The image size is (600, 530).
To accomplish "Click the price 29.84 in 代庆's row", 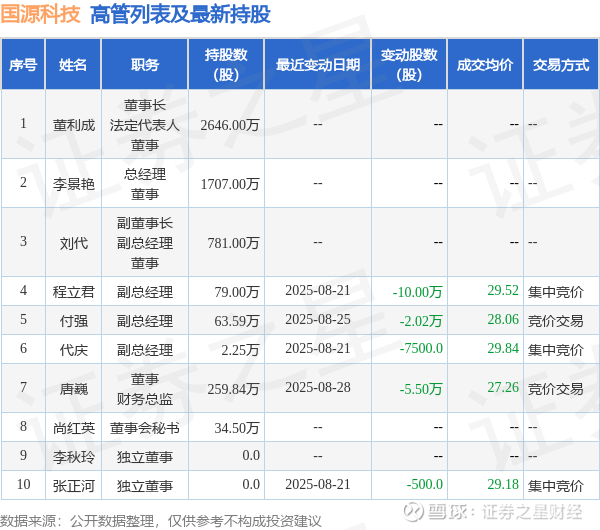I will [503, 348].
